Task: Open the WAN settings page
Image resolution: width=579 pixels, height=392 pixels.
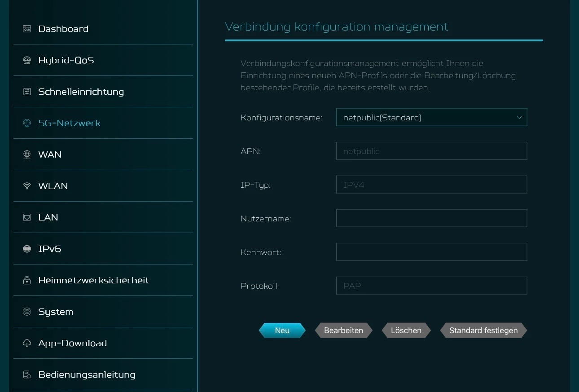Action: point(103,154)
